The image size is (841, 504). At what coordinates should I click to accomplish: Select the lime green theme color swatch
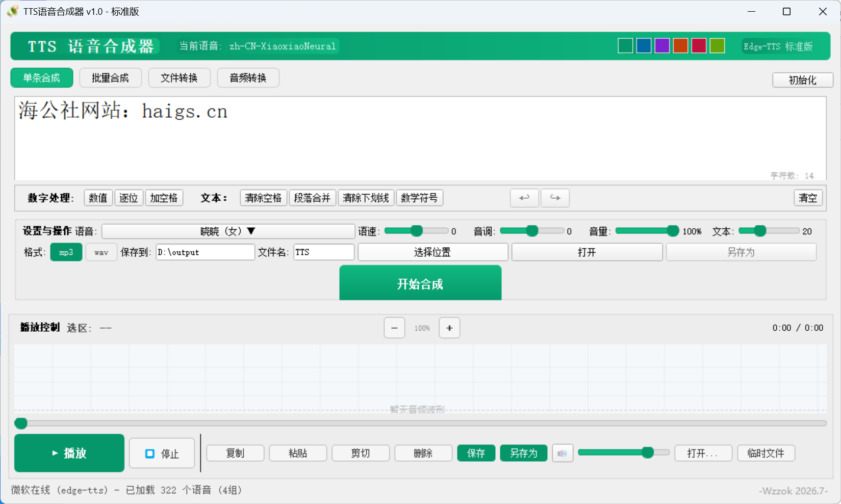click(717, 46)
